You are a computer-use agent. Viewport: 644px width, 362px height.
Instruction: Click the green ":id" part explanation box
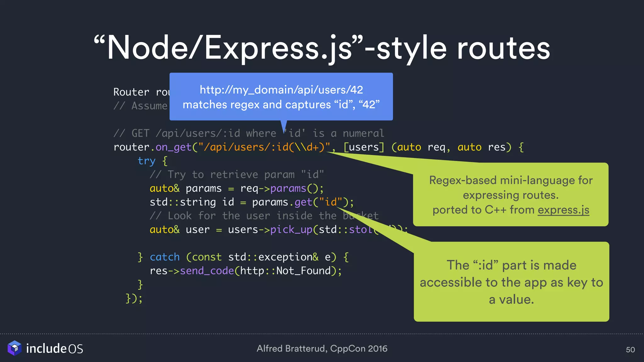[x=511, y=282]
